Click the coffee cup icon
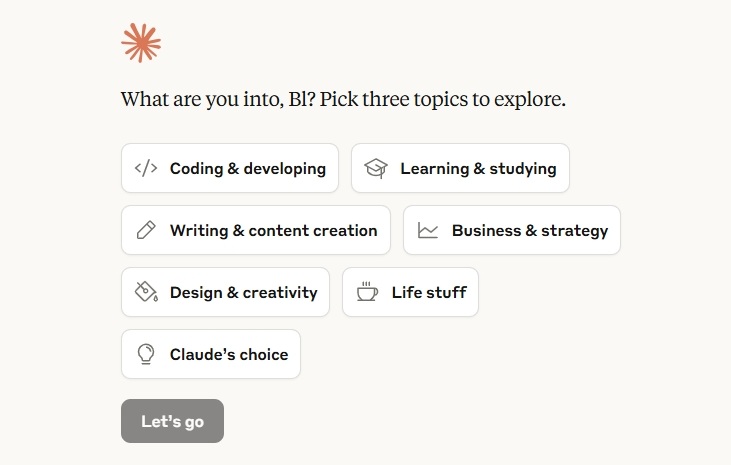The height and width of the screenshot is (465, 731). 367,291
